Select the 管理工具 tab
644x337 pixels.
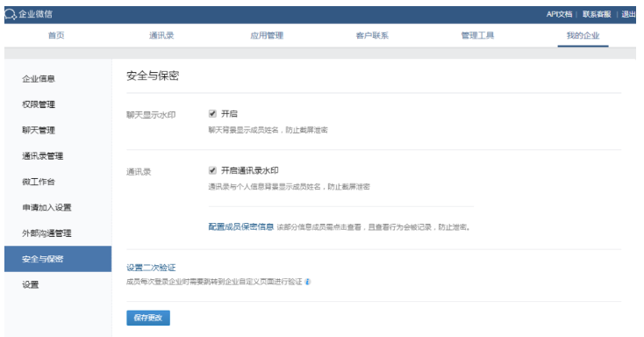pyautogui.click(x=477, y=35)
